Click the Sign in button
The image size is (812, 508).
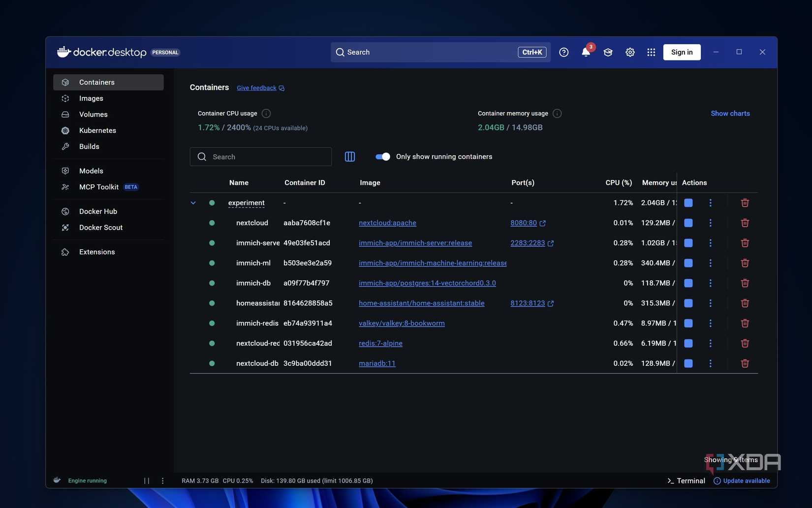(x=682, y=52)
